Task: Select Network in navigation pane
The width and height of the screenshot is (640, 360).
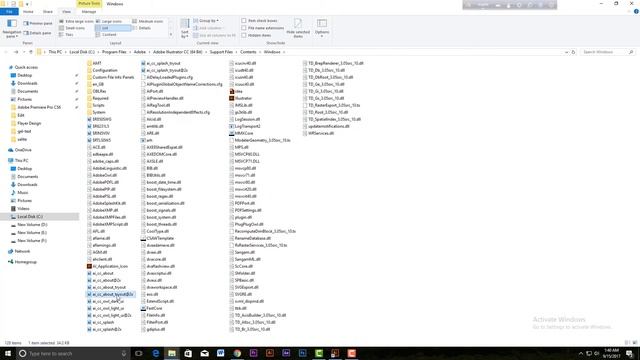Action: click(22, 251)
